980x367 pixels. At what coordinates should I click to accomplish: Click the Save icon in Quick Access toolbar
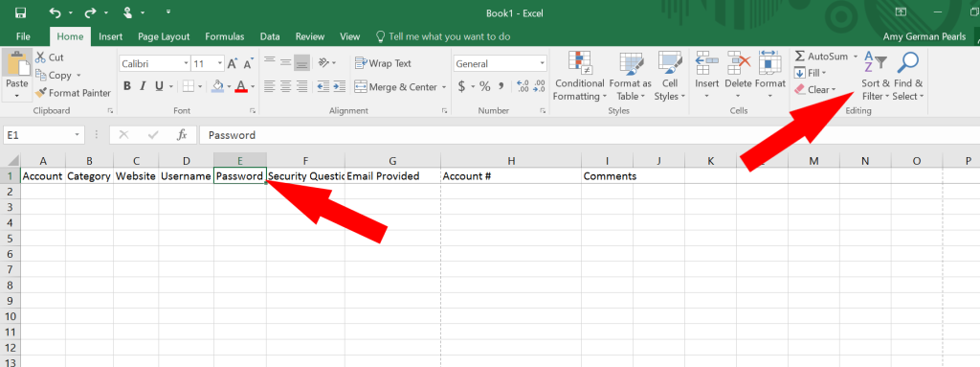click(x=20, y=12)
